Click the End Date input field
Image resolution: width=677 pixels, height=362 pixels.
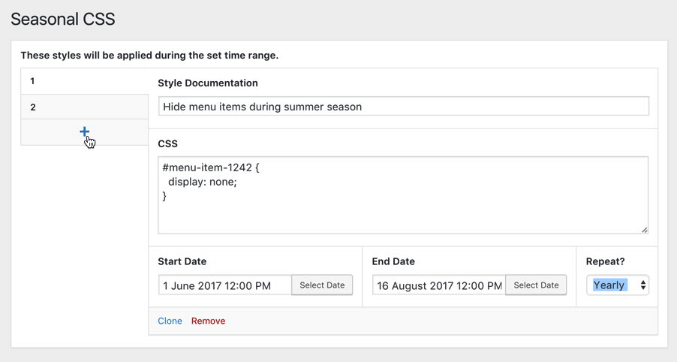[x=439, y=286]
